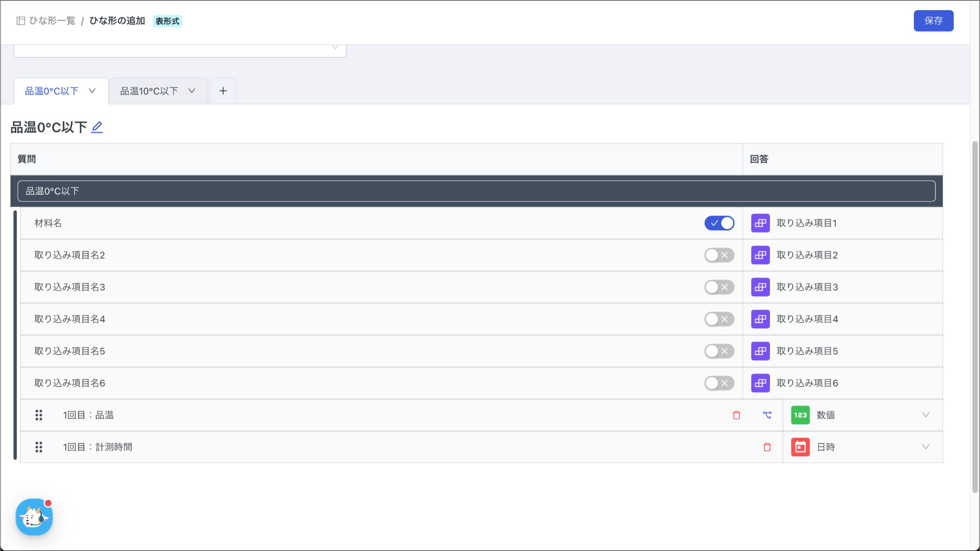Click the drag handle of 1回目:計測時間 row
980x551 pixels.
click(x=39, y=447)
